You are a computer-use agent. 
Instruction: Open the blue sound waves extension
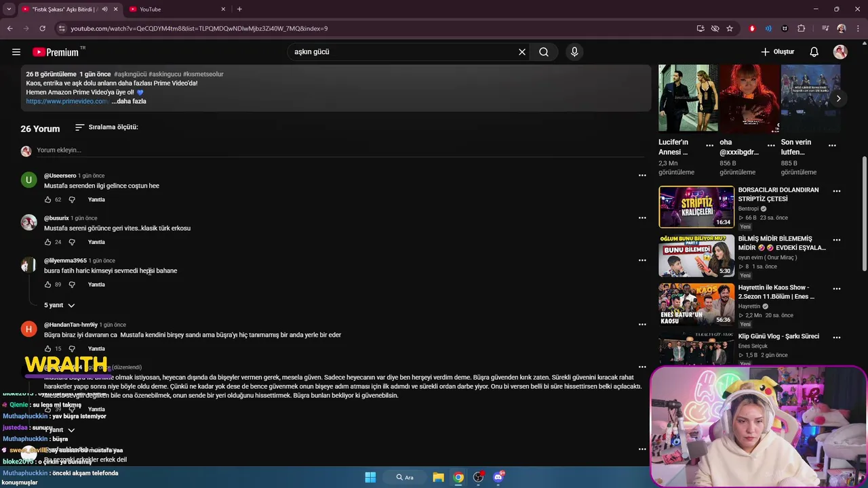click(768, 28)
